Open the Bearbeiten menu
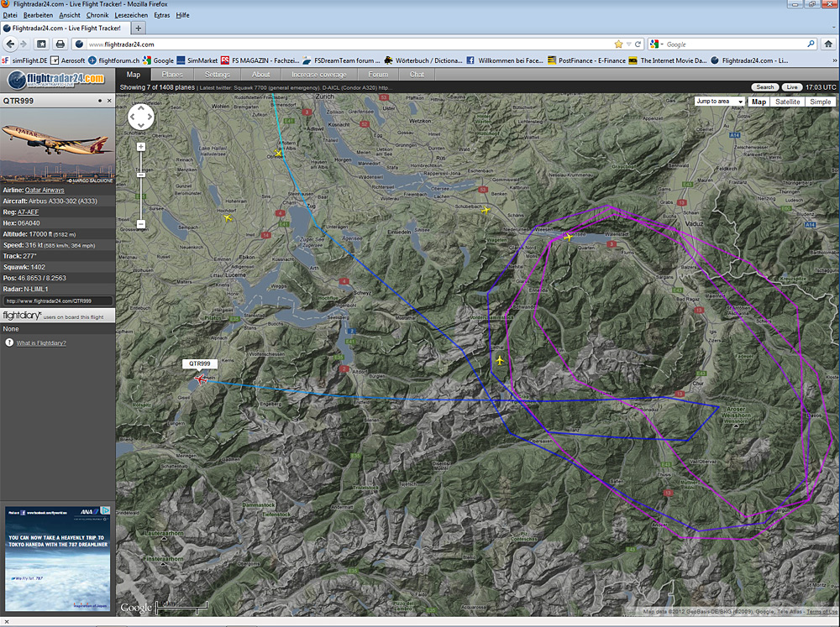The height and width of the screenshot is (627, 840). [38, 15]
